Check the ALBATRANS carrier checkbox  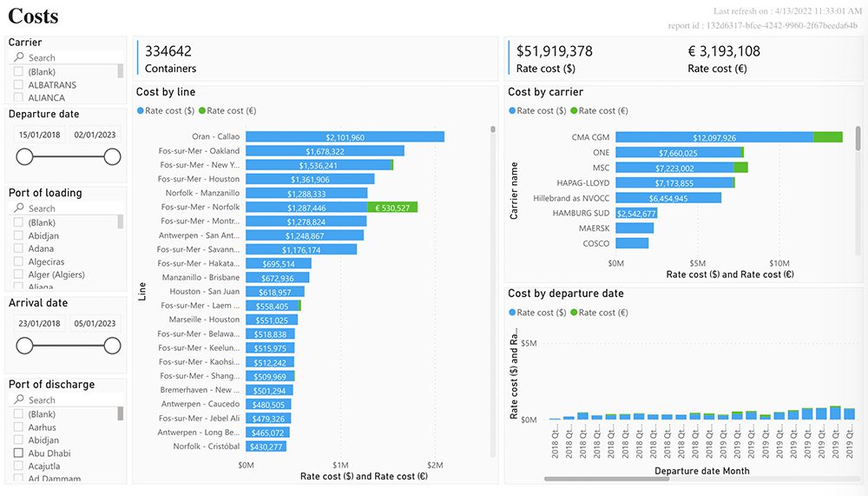pos(18,85)
